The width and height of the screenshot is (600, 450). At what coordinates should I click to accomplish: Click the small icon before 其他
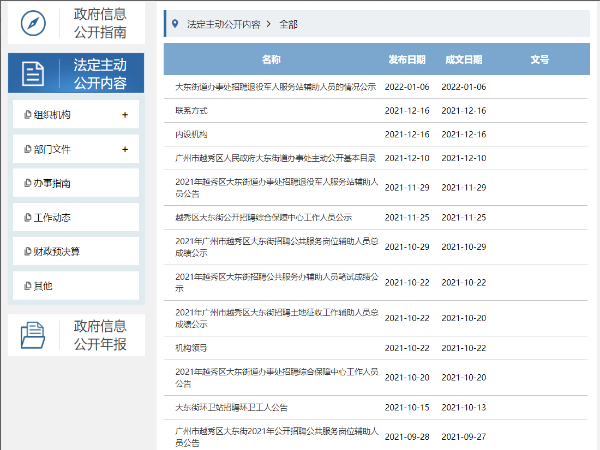27,286
